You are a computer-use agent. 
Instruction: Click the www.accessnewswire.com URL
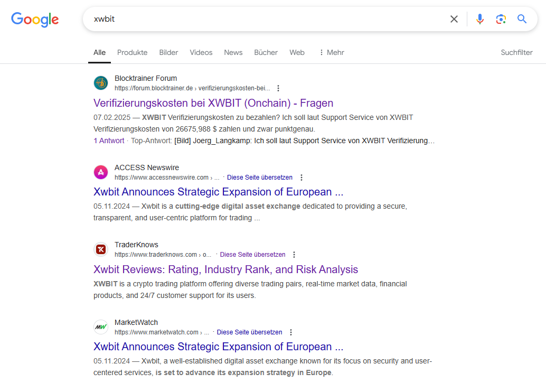click(167, 178)
